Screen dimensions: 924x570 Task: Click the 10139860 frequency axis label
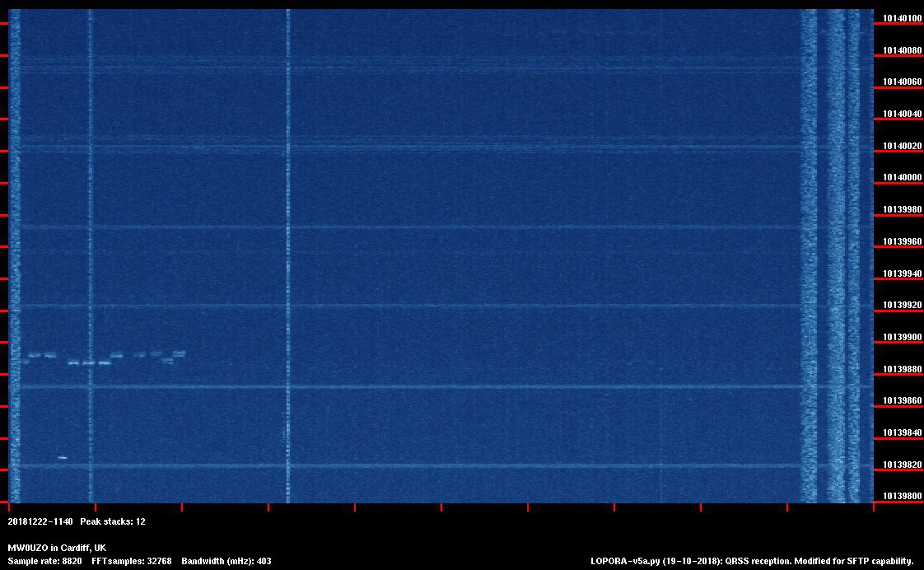[902, 401]
